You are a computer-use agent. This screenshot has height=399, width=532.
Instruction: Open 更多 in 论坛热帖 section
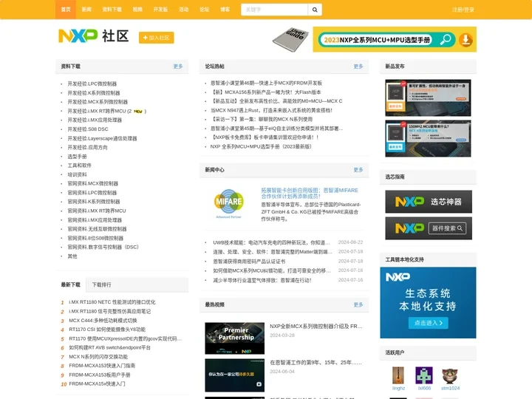pyautogui.click(x=358, y=66)
